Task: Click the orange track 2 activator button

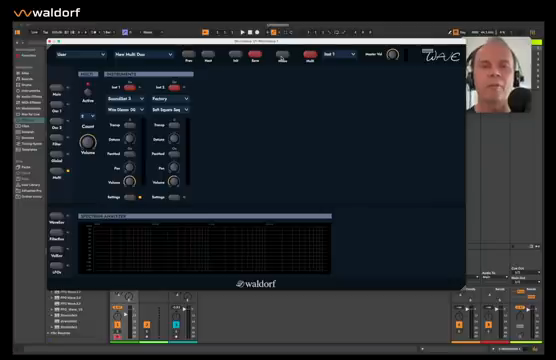Action: pyautogui.click(x=147, y=325)
